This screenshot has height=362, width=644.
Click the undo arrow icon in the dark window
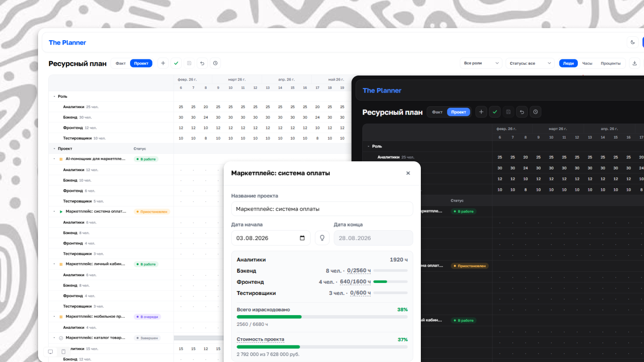(x=522, y=112)
